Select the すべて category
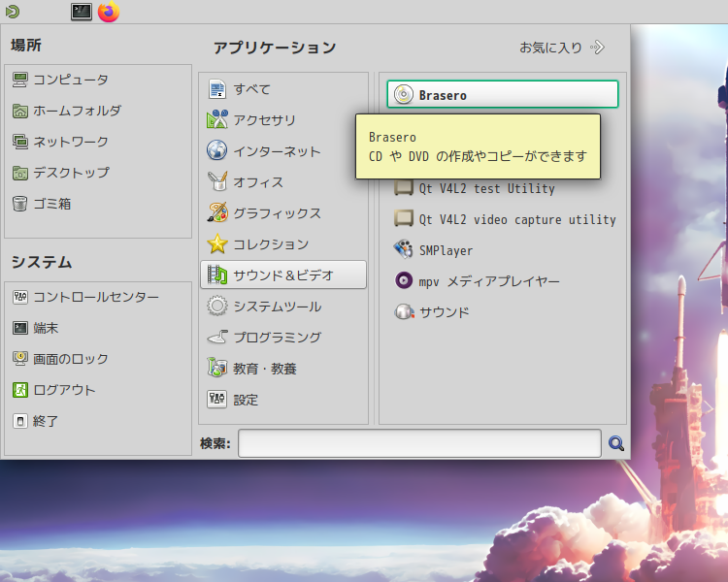The width and height of the screenshot is (728, 582). (283, 89)
